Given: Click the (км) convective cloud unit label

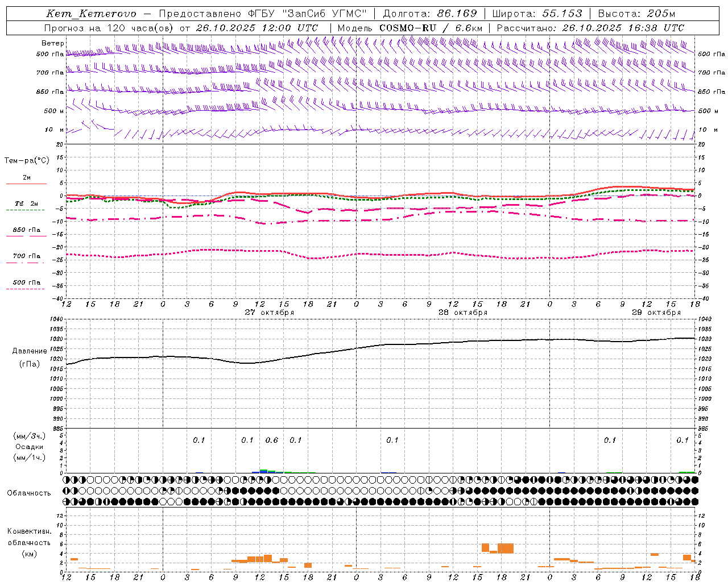Looking at the screenshot, I should pos(30,554).
